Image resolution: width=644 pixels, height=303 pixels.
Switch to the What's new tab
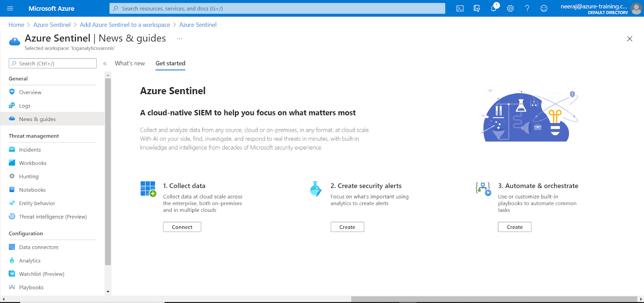coord(130,63)
